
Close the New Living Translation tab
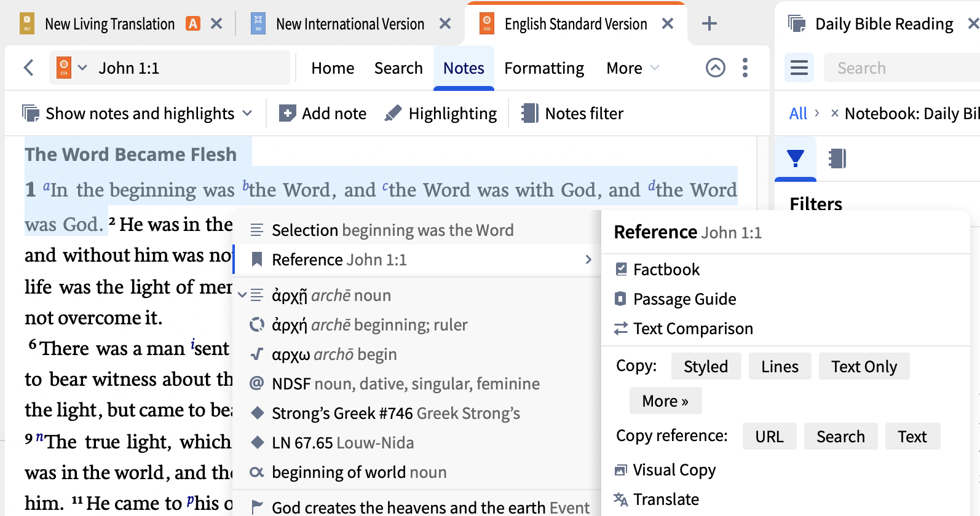pos(216,24)
